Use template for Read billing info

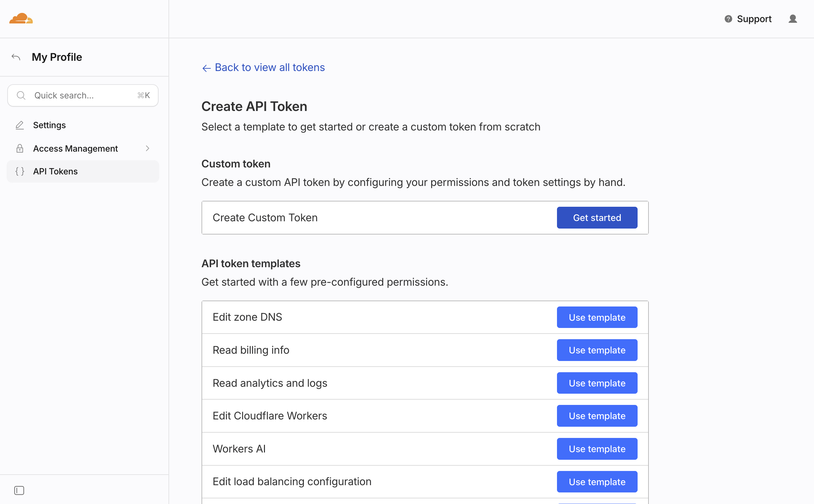(597, 350)
